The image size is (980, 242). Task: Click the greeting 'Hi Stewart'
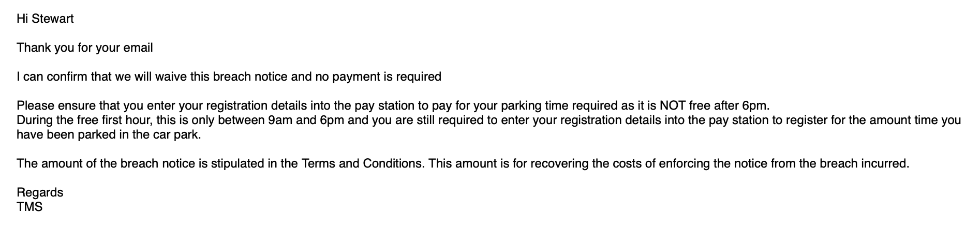[45, 19]
